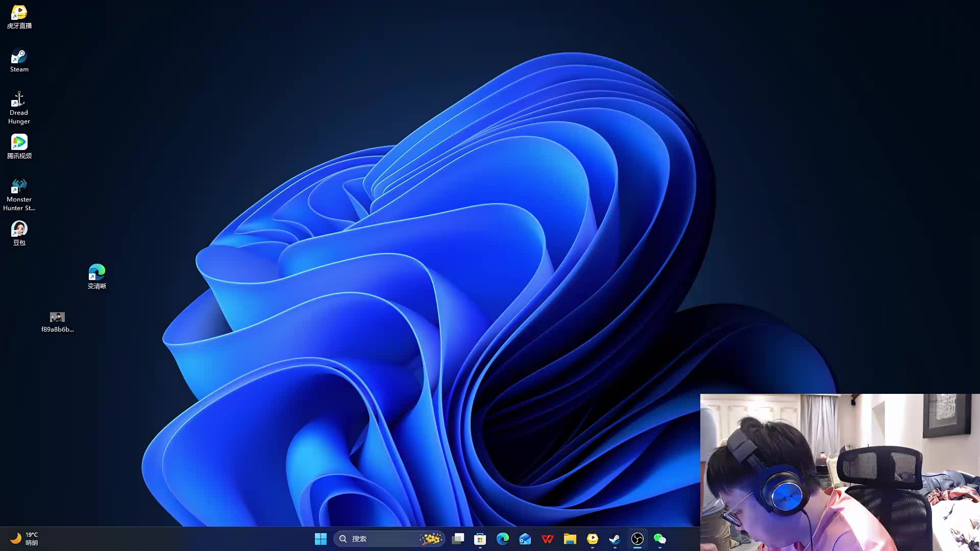Viewport: 980px width, 551px height.
Task: Open Outlook from the taskbar
Action: point(525,539)
